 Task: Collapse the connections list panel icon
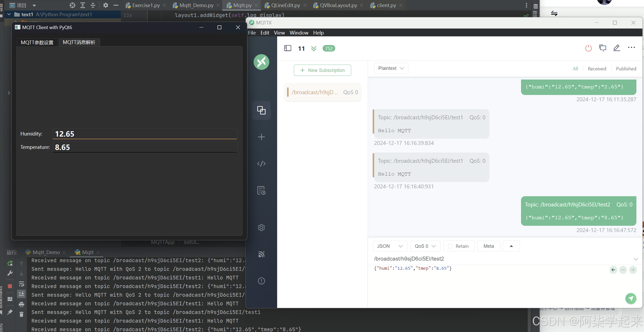click(x=288, y=48)
